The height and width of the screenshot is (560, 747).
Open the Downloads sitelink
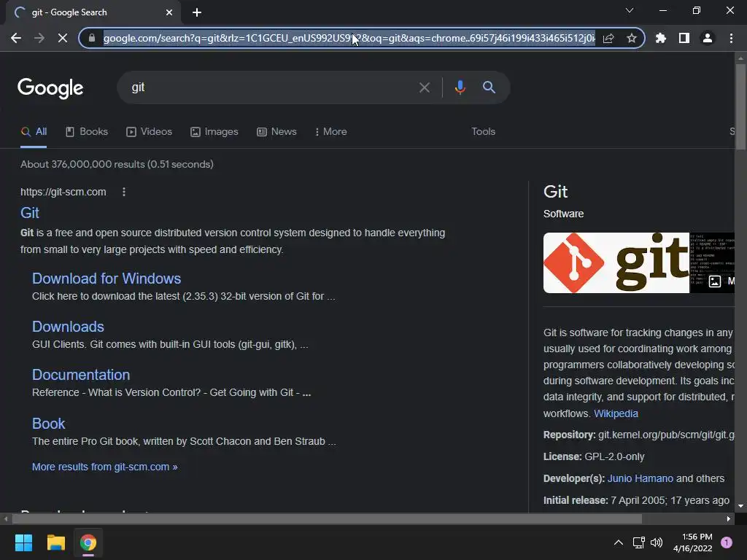[x=68, y=327]
